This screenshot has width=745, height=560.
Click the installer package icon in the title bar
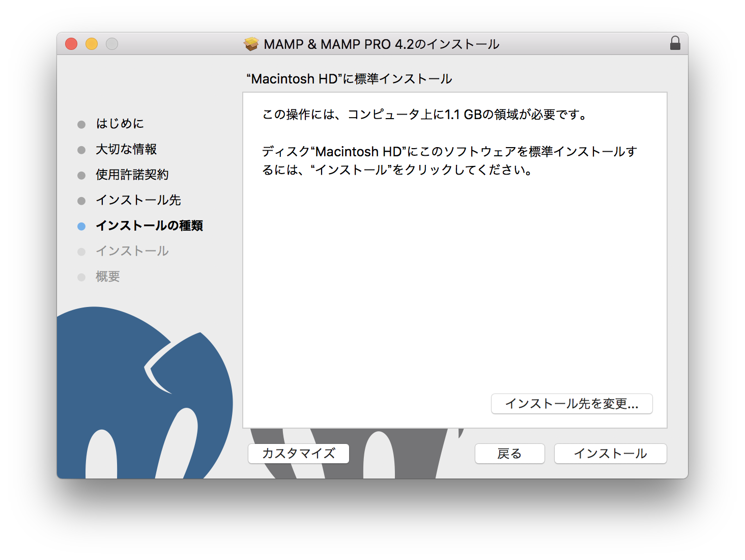tap(250, 44)
